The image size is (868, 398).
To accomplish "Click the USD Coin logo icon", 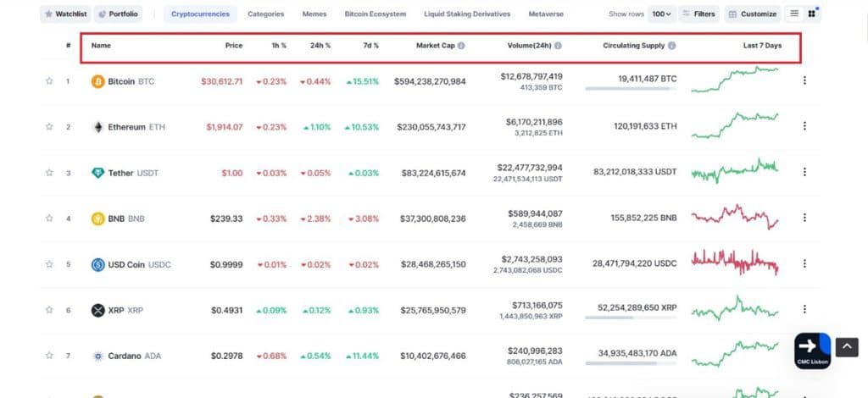I will pyautogui.click(x=98, y=265).
